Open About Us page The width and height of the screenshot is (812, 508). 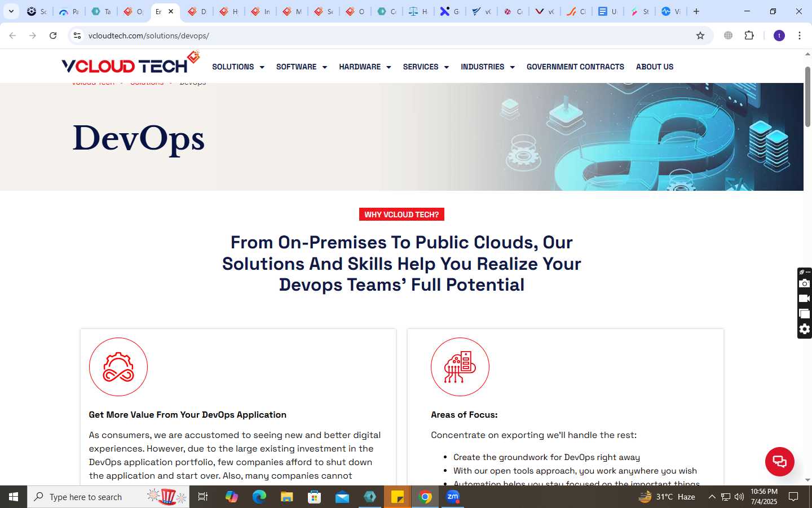[x=655, y=67]
